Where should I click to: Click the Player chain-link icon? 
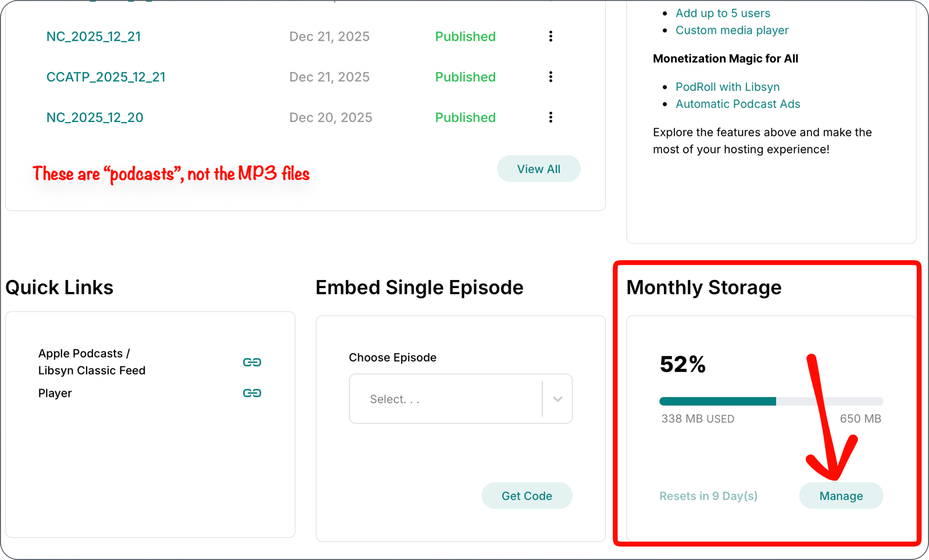[252, 393]
